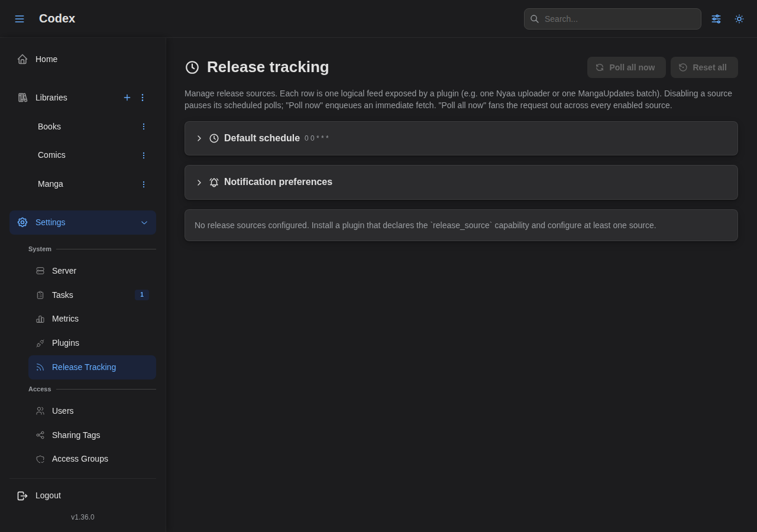The image size is (757, 532).
Task: Open the Comics library
Action: tap(51, 155)
